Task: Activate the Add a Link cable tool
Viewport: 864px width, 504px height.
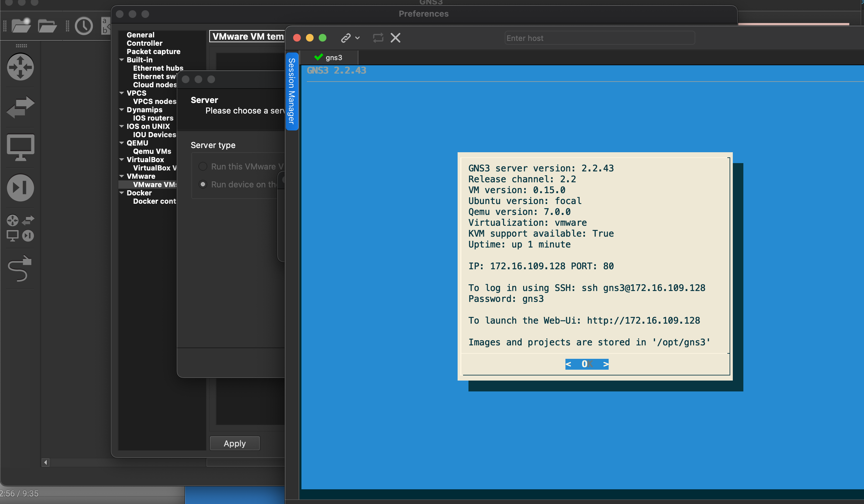Action: click(19, 269)
